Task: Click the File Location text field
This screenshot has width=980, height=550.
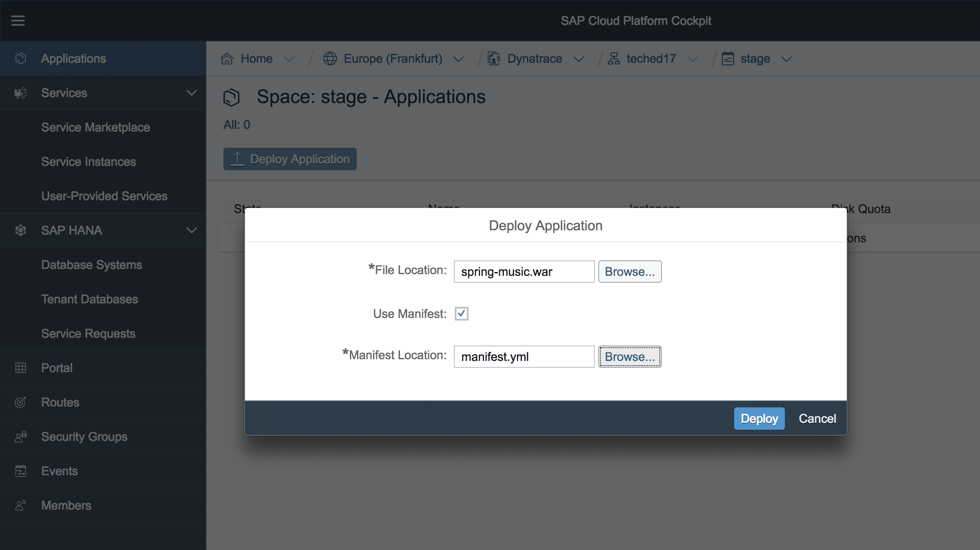Action: [x=524, y=272]
